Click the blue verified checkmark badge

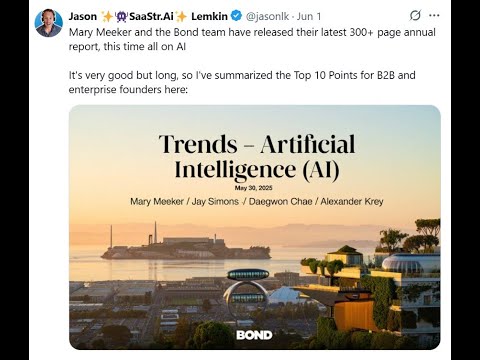[x=236, y=16]
